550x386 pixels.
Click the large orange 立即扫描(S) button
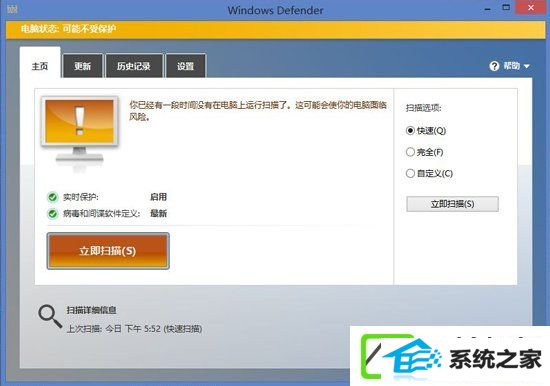pyautogui.click(x=108, y=251)
